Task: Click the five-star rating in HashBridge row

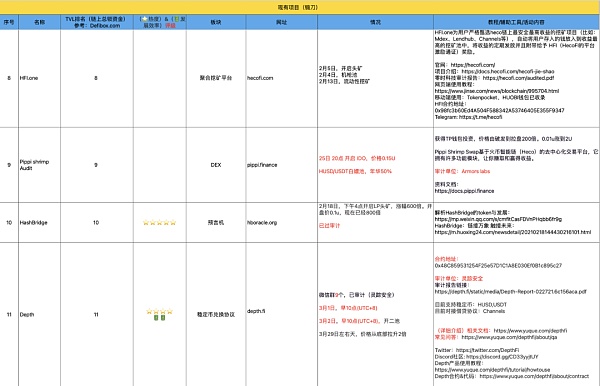Action: pyautogui.click(x=160, y=222)
